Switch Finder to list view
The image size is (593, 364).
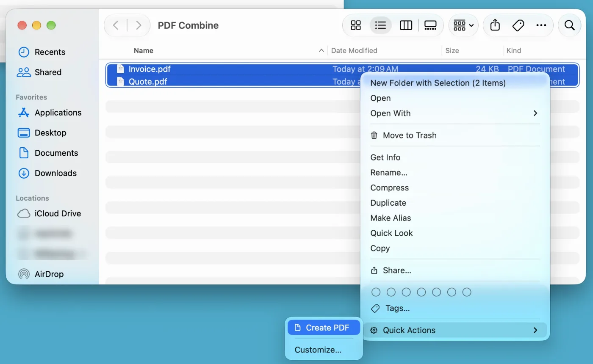pos(381,25)
